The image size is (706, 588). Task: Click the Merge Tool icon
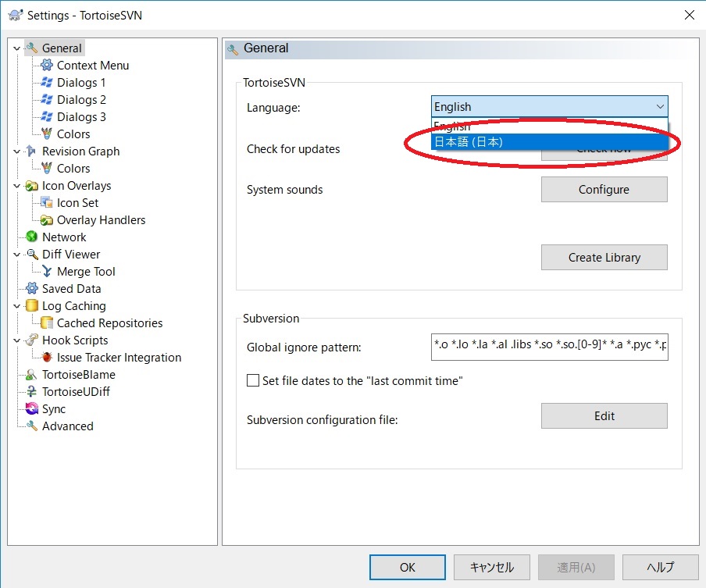tap(47, 271)
